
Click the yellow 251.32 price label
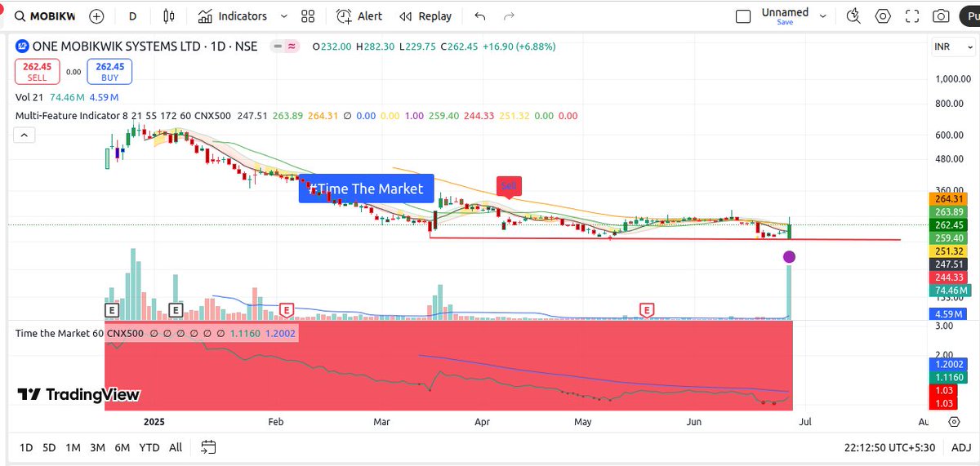[x=950, y=251]
